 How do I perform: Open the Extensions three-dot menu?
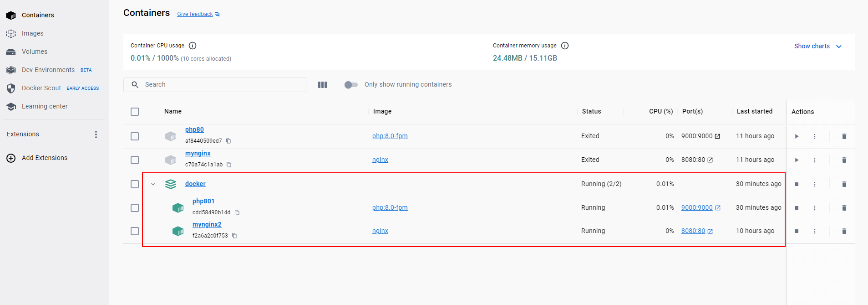click(x=96, y=134)
